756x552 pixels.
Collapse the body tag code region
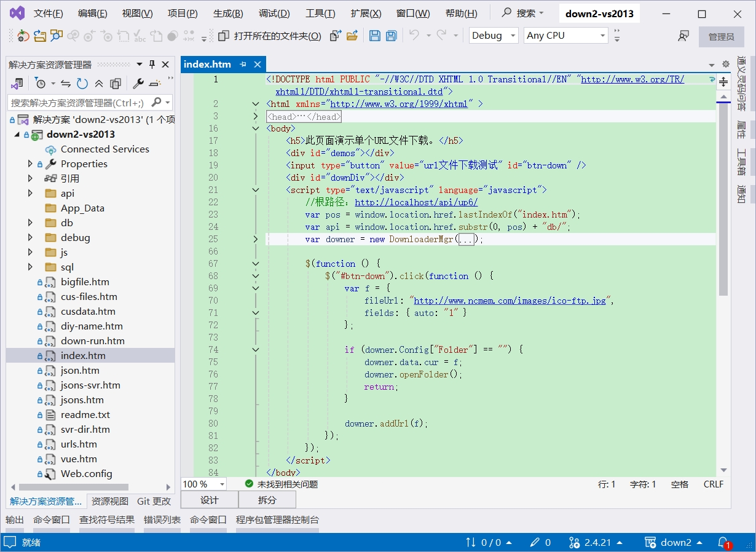coord(256,128)
